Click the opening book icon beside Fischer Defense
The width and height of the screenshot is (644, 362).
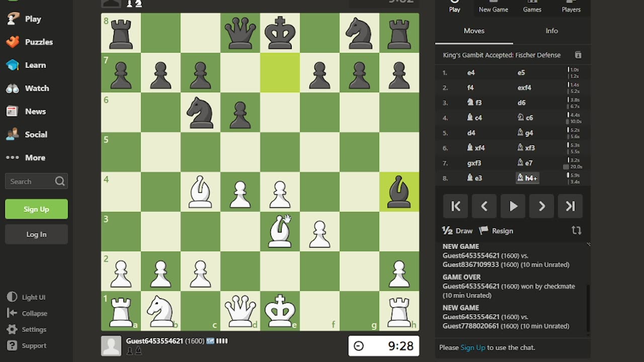click(x=578, y=55)
